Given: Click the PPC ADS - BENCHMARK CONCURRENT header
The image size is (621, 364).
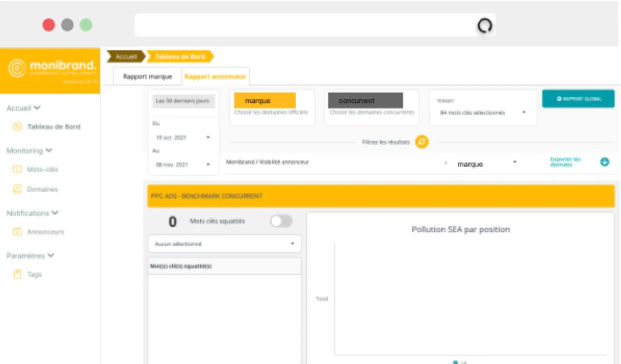Looking at the screenshot, I should 381,196.
